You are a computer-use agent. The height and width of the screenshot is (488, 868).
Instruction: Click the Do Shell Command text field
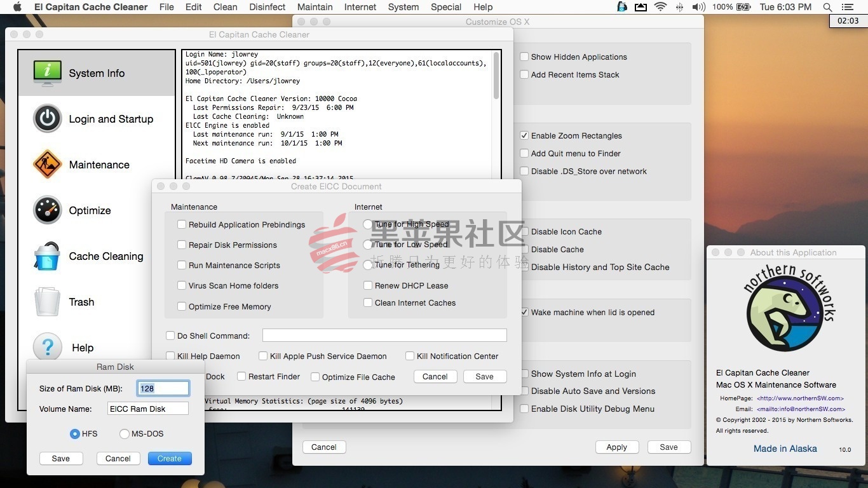384,335
